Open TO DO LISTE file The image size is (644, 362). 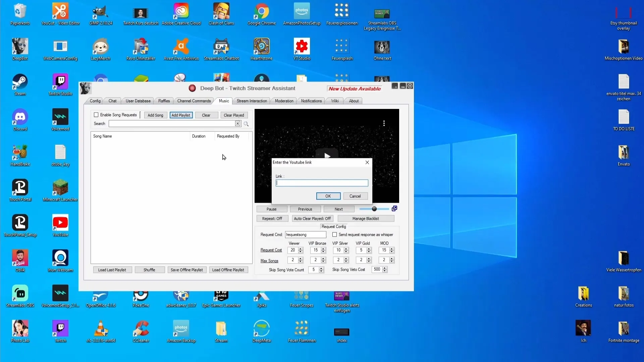coord(624,120)
